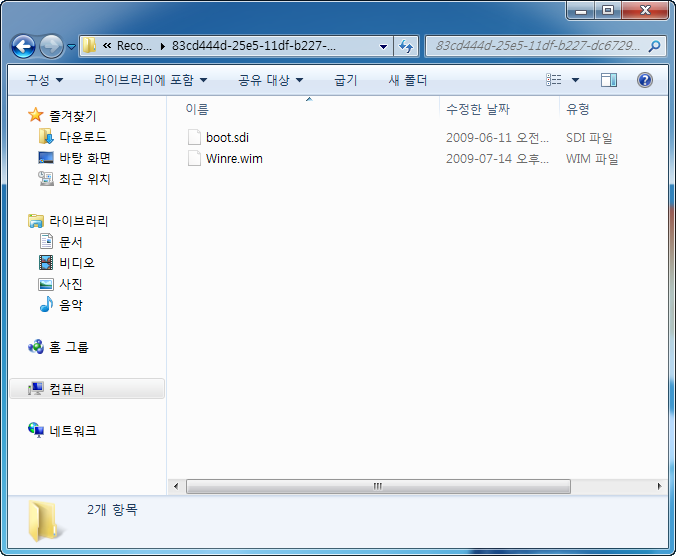Viewport: 676px width, 556px height.
Task: Click the WIM 파일 type cell
Action: (592, 159)
